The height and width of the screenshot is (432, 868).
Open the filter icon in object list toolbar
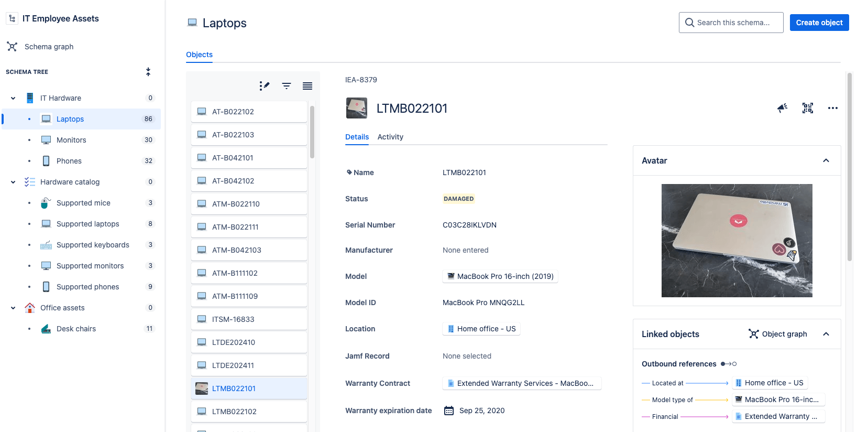tap(287, 86)
